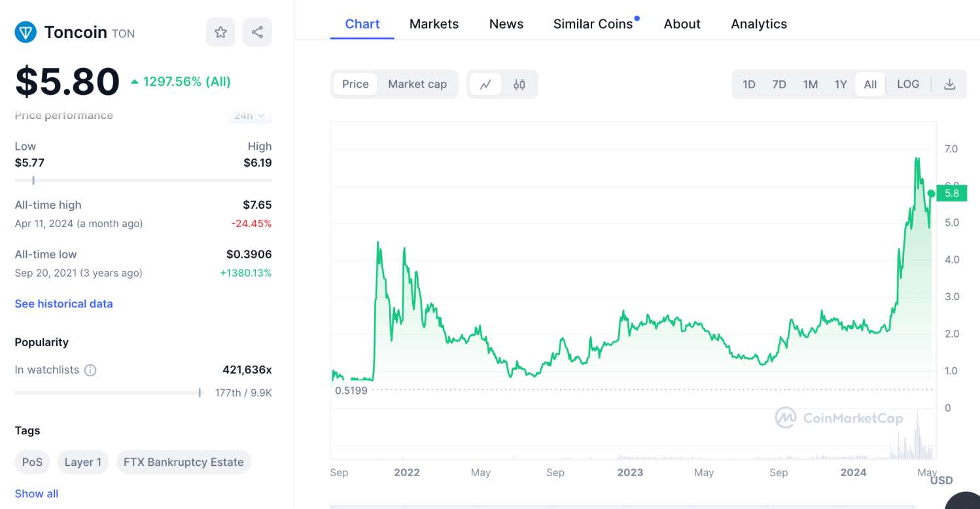Image resolution: width=980 pixels, height=509 pixels.
Task: Click the $5.80 price heading
Action: pos(67,82)
